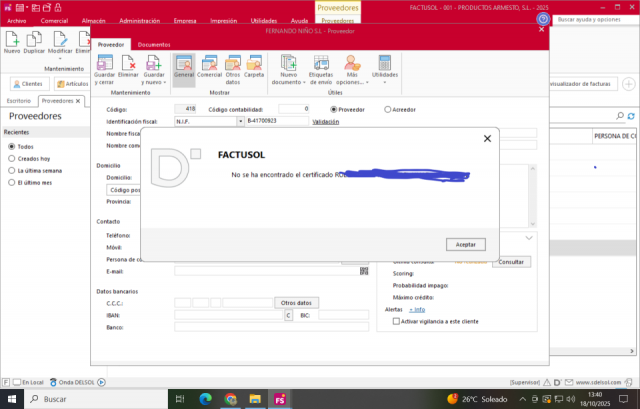Open File Explorer from the taskbar
Viewport: 640px width, 409px height.
[255, 399]
